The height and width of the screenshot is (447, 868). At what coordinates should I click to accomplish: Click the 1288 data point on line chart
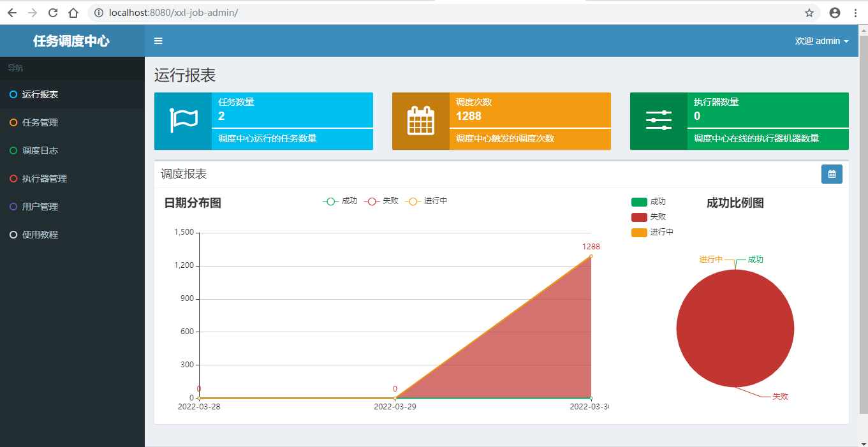[x=591, y=256]
